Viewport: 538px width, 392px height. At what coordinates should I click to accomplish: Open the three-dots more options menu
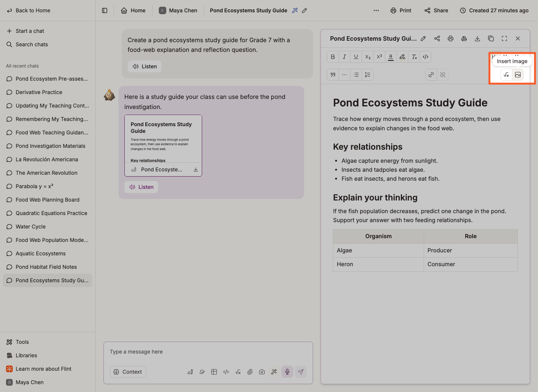(x=376, y=10)
